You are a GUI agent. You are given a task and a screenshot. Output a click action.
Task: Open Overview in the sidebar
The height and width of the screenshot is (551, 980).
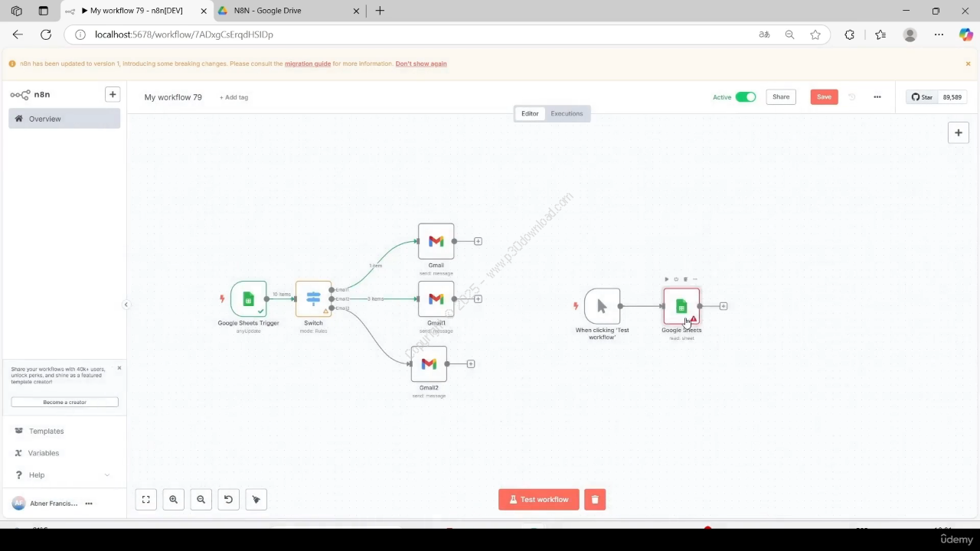point(64,119)
